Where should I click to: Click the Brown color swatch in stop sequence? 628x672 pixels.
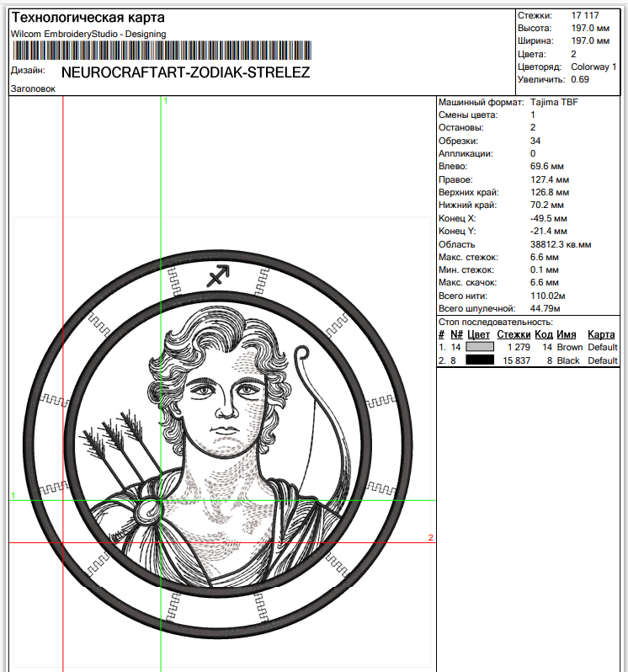click(x=479, y=347)
